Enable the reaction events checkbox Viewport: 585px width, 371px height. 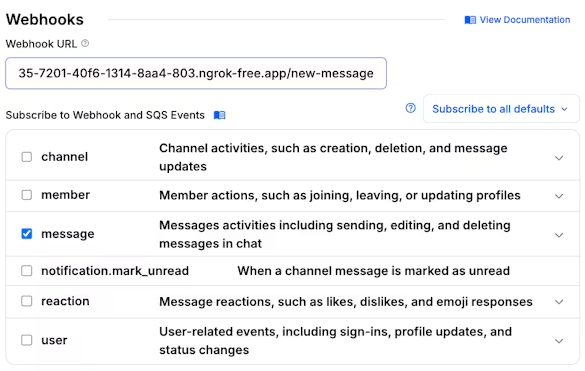[26, 301]
